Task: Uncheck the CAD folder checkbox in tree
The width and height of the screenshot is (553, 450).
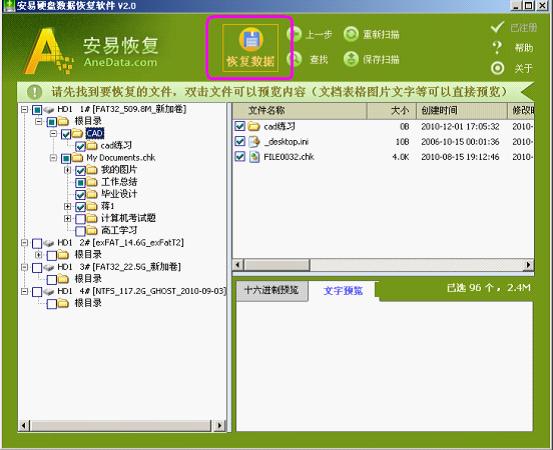Action: point(66,134)
